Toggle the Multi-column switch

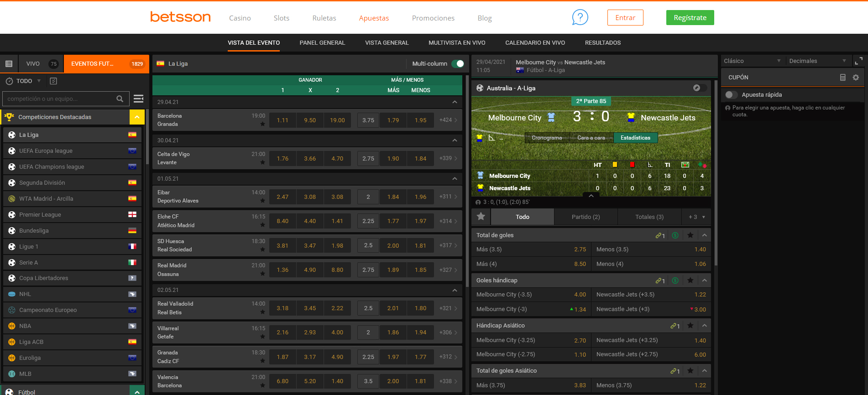(x=458, y=64)
